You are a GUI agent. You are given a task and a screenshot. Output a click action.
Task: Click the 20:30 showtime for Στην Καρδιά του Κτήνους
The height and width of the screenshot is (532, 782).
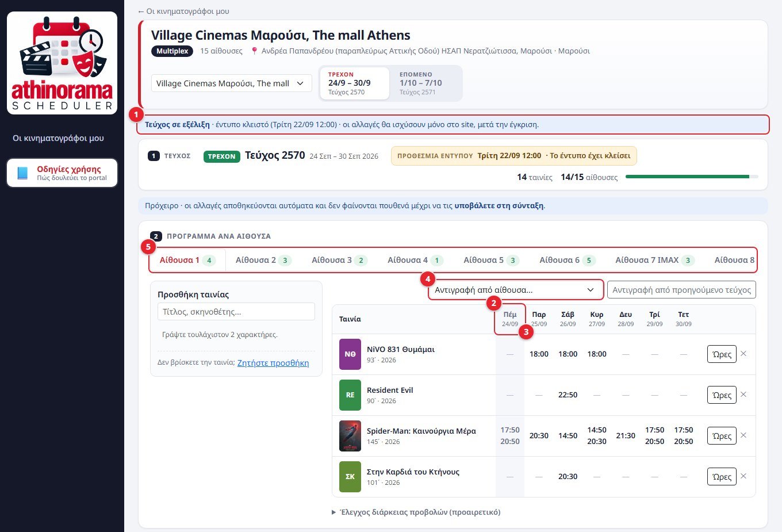tap(568, 477)
